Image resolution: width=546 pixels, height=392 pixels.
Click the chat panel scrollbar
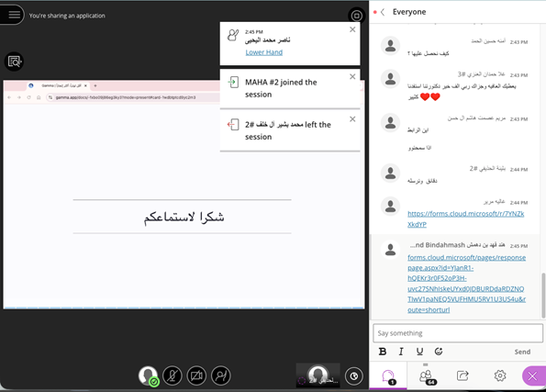543,296
